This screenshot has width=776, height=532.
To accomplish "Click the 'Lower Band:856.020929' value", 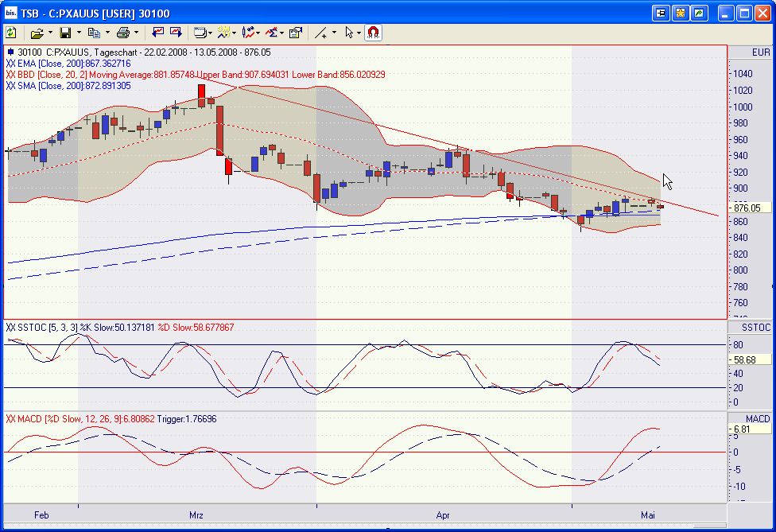I will 339,75.
